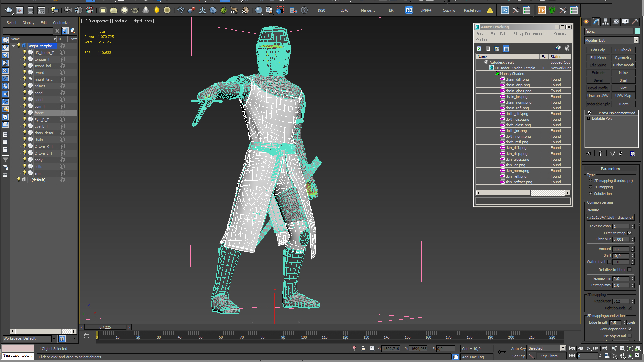The image size is (644, 362).
Task: Click the yellow warning triangle icon
Action: coord(490,10)
